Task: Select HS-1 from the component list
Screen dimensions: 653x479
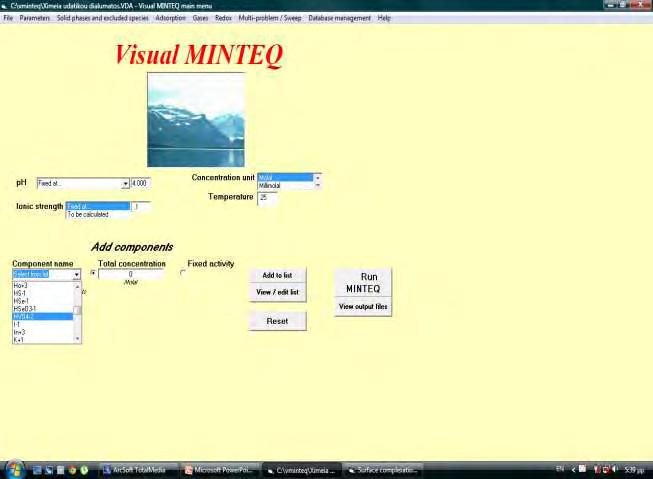Action: [x=43, y=293]
